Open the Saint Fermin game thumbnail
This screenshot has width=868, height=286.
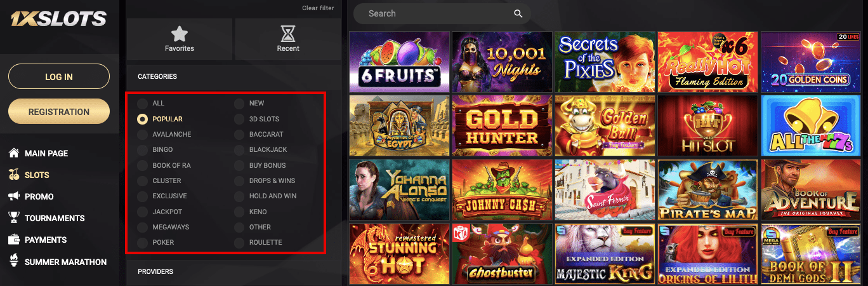[x=605, y=189]
